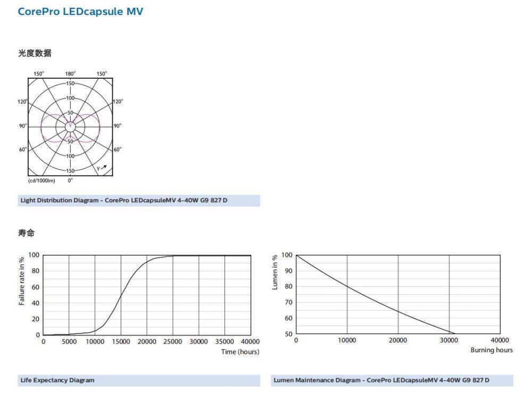This screenshot has width=532, height=408.
Task: Click the 0° label below polar diagram
Action: [x=70, y=181]
